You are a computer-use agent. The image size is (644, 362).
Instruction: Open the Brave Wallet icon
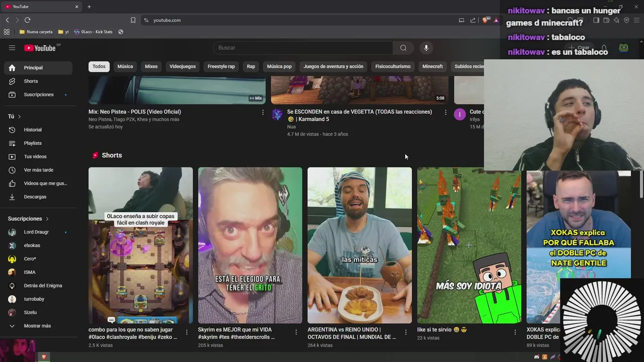[x=606, y=20]
